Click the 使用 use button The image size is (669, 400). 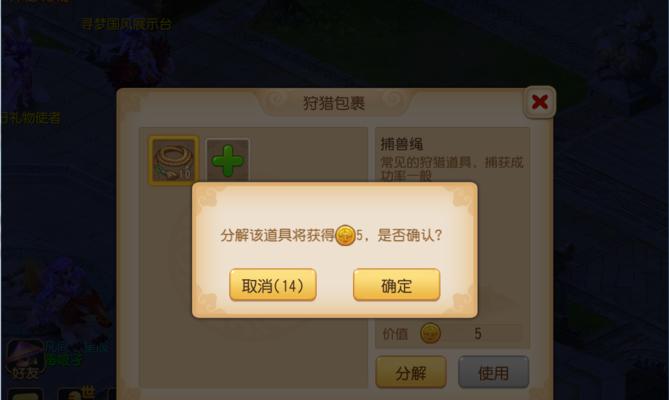coord(494,373)
